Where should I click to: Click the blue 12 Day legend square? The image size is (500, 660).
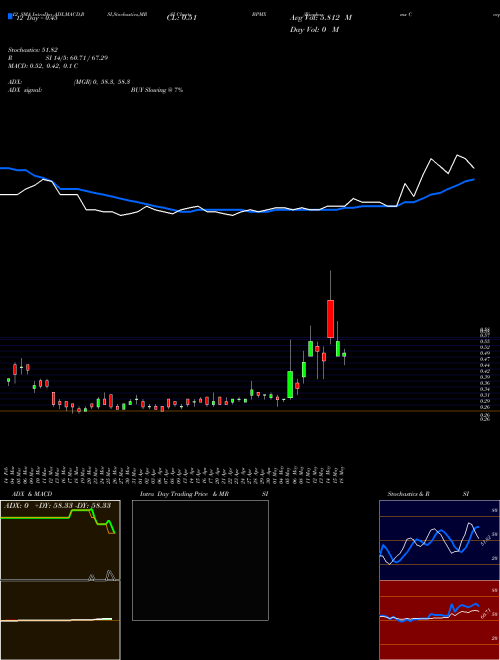10,17
